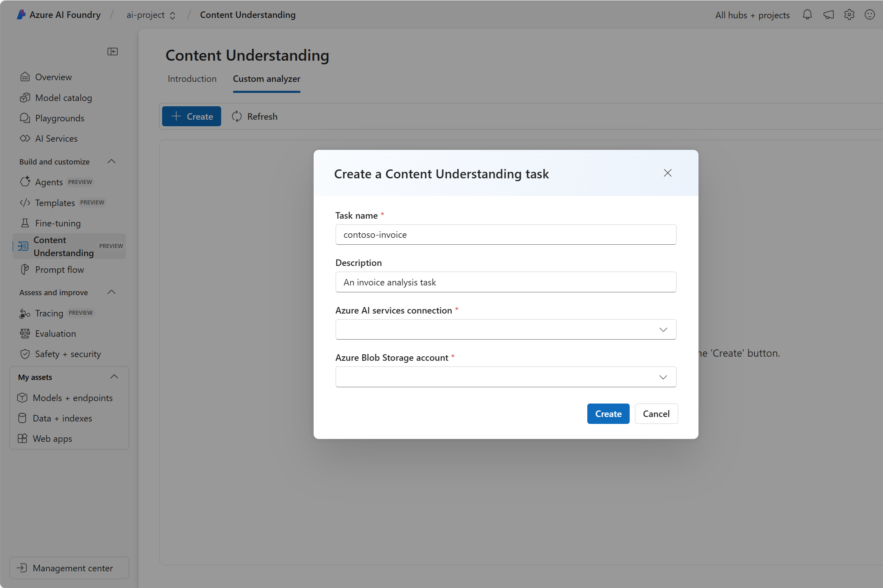
Task: Open Fine-tuning text in the sidebar
Action: click(58, 223)
